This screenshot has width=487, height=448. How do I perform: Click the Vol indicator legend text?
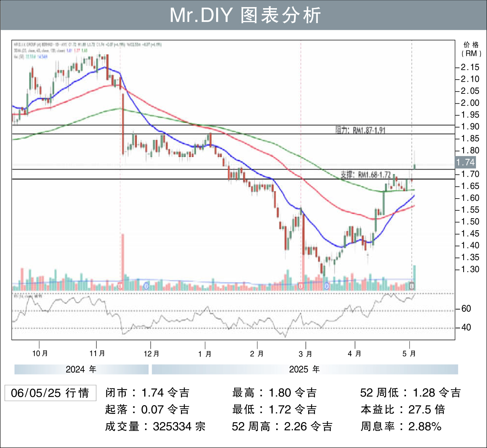31,56
